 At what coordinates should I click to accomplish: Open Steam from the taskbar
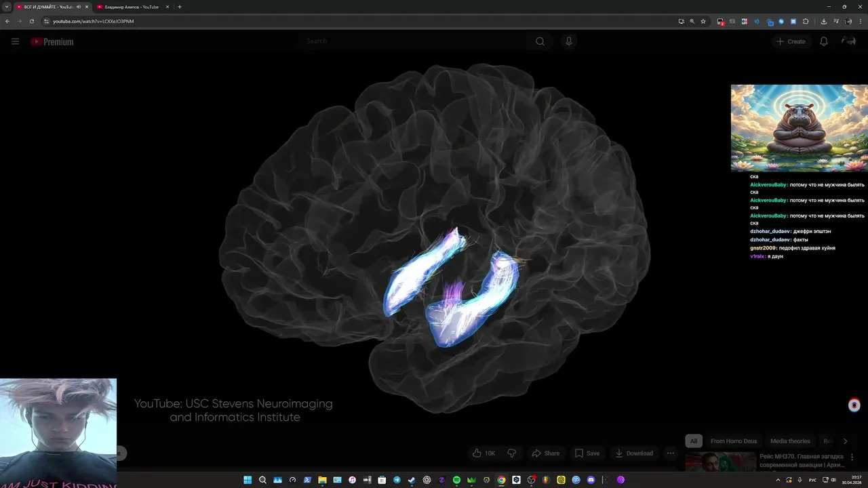(412, 480)
